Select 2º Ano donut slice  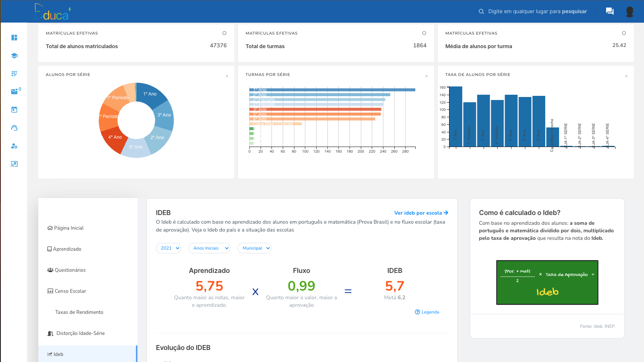[x=158, y=138]
